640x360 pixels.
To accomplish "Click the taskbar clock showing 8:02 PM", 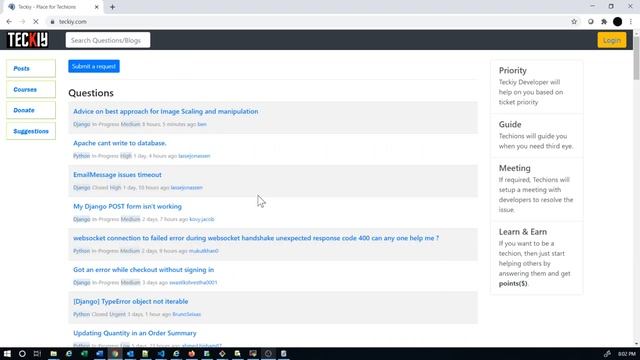I will (x=627, y=353).
